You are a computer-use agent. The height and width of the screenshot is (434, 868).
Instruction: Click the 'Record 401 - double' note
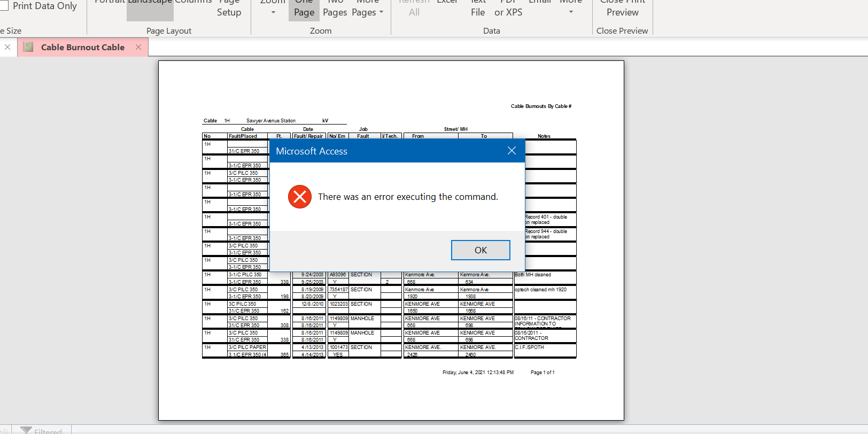pos(546,217)
